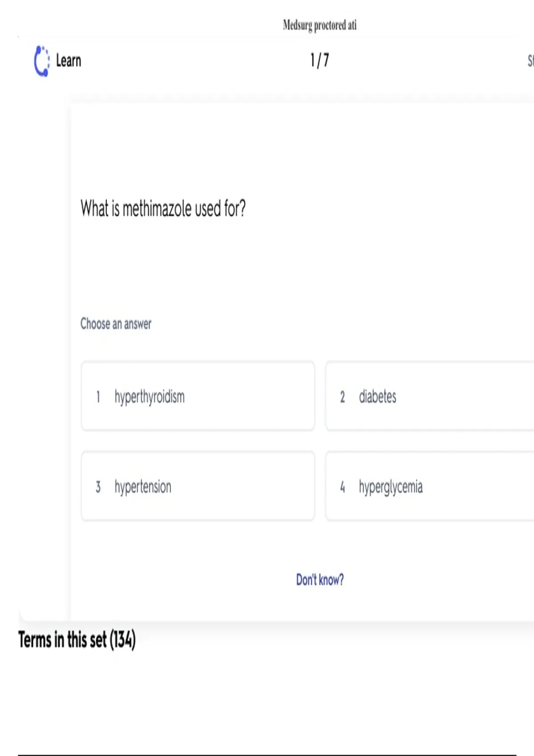The image size is (534, 756).
Task: Click number 2 badge beside diabetes
Action: (x=342, y=397)
